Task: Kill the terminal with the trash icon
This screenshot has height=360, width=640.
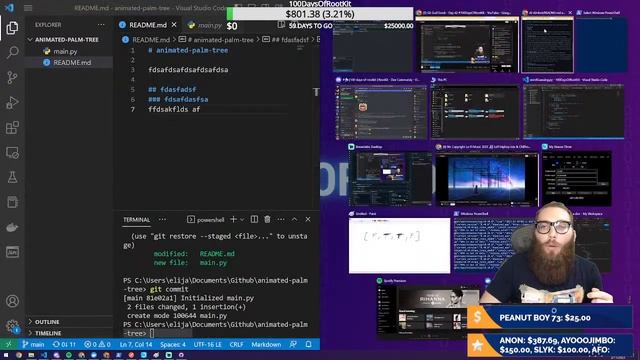Action: [x=267, y=220]
